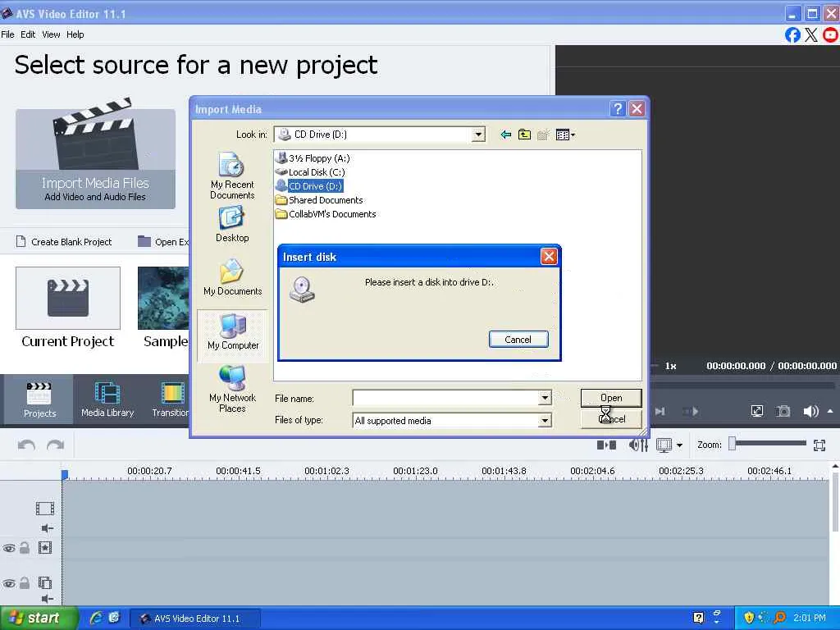
Task: Open the View menu
Action: [51, 34]
